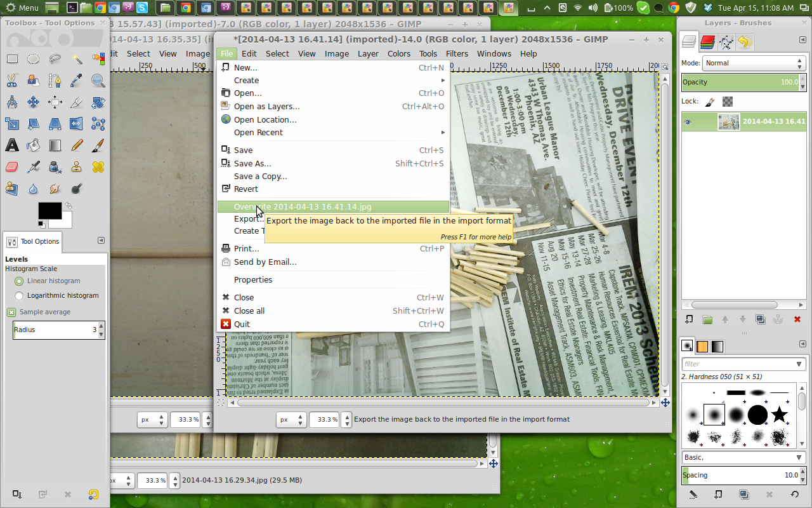
Task: Expand the Create submenu
Action: [334, 80]
